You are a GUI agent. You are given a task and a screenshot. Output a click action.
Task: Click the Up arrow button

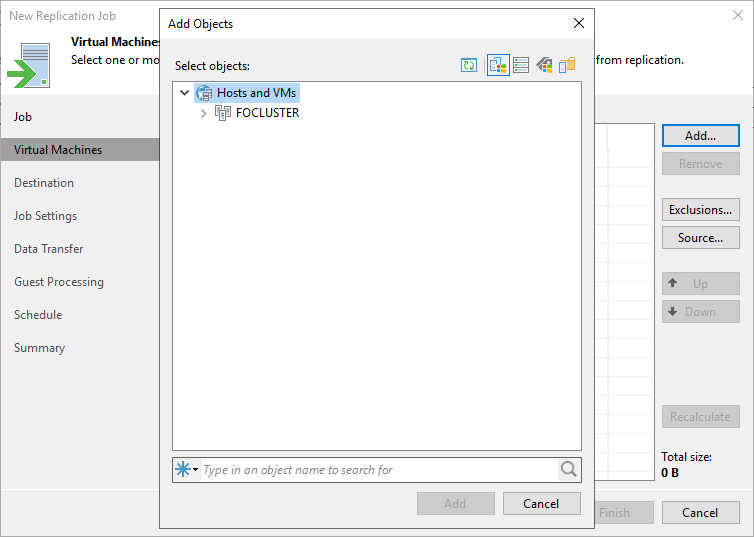click(701, 284)
